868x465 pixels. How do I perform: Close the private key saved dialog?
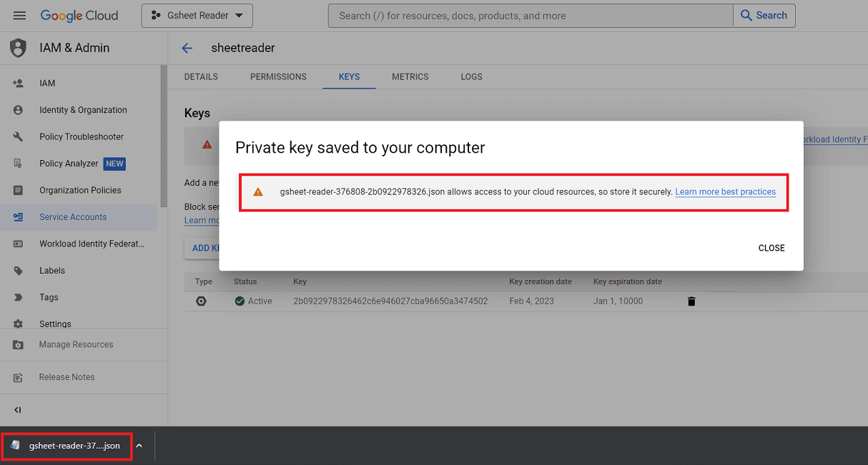click(x=771, y=248)
